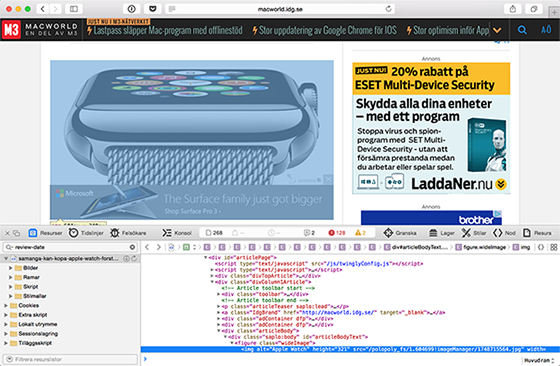560x366 pixels.
Task: Go forward in the inspector content history
Action: point(159,247)
